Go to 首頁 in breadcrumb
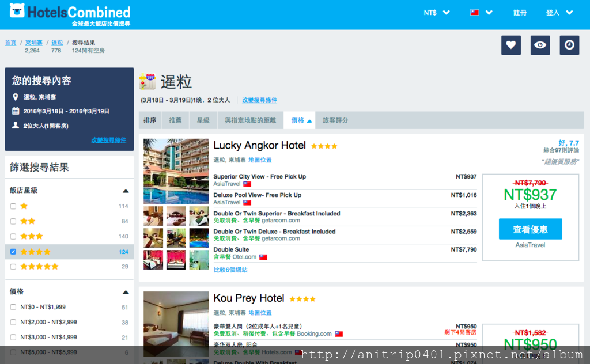This screenshot has width=590, height=364. [x=10, y=43]
